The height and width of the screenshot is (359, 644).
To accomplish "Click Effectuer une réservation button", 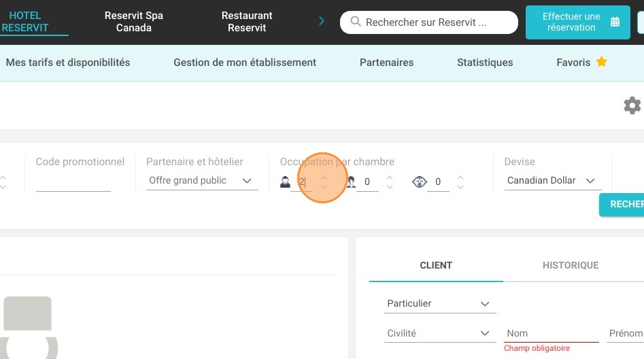I will click(578, 22).
